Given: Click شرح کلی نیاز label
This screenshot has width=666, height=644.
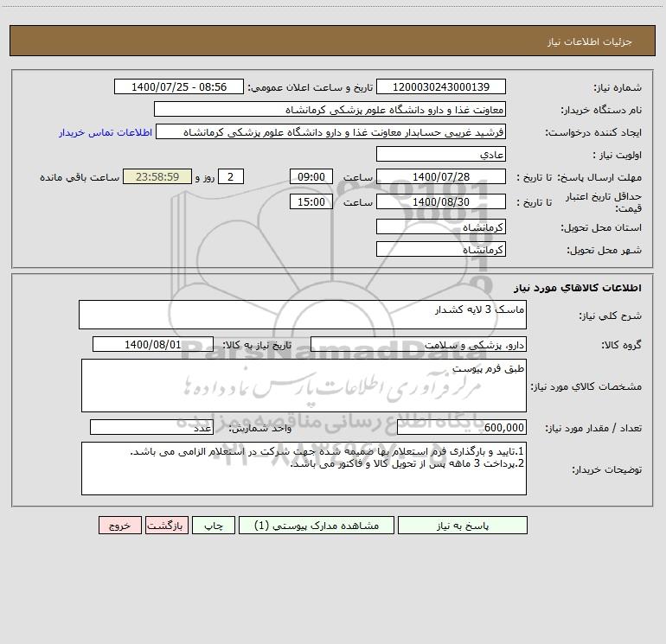Looking at the screenshot, I should click(611, 316).
